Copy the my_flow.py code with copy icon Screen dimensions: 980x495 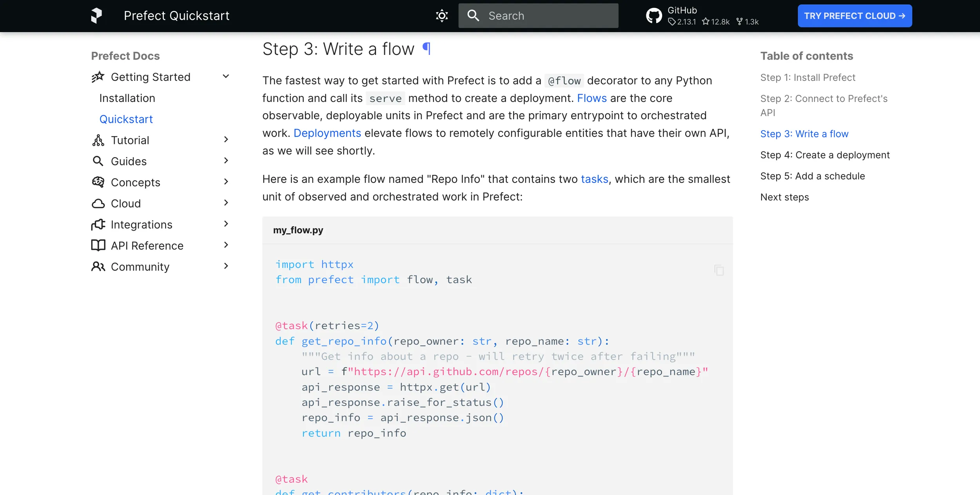(719, 270)
